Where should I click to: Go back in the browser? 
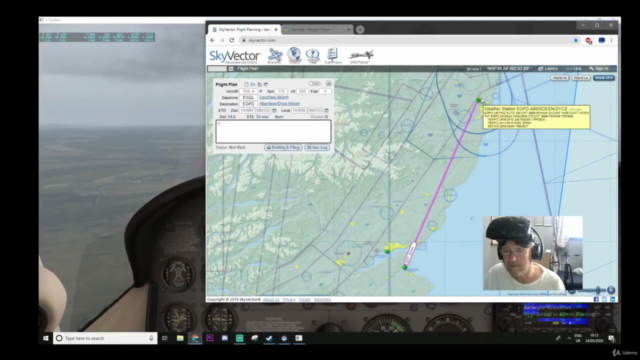point(212,40)
